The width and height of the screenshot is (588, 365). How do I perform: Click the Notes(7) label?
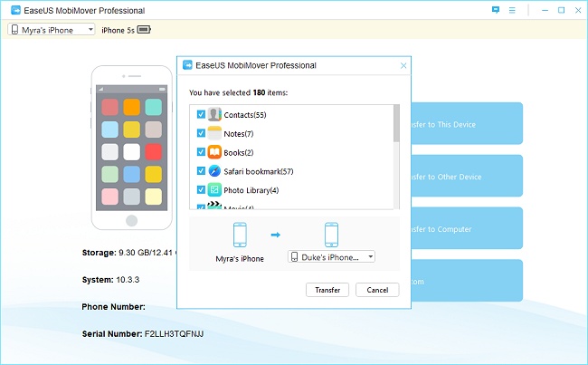click(239, 134)
